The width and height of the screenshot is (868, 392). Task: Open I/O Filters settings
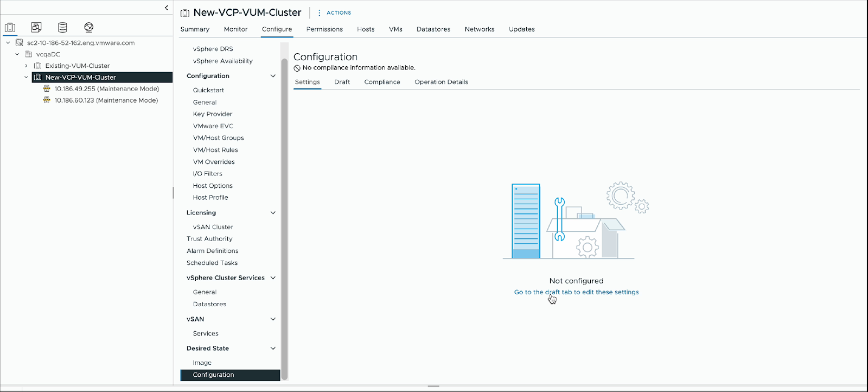tap(208, 174)
